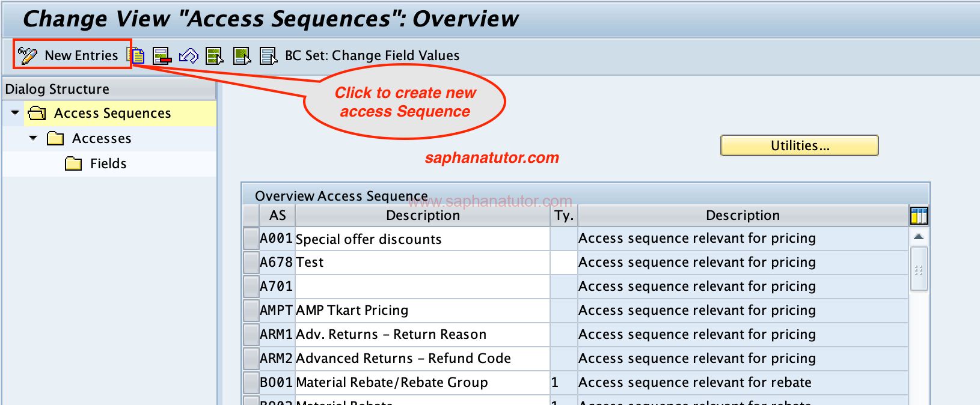Select row A678 with its row selector

coord(251,263)
